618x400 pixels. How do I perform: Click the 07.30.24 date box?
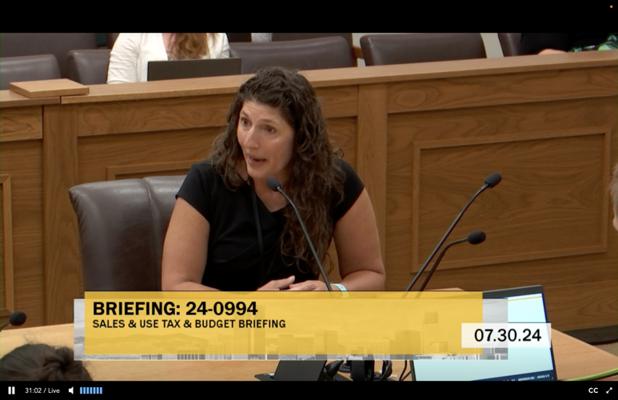pyautogui.click(x=507, y=335)
